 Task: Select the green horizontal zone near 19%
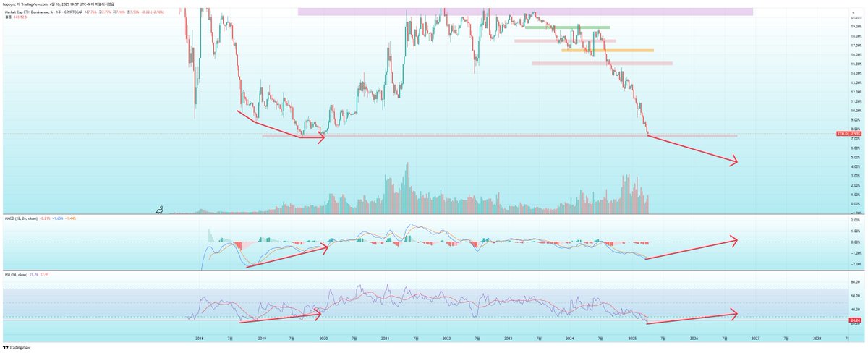point(568,27)
